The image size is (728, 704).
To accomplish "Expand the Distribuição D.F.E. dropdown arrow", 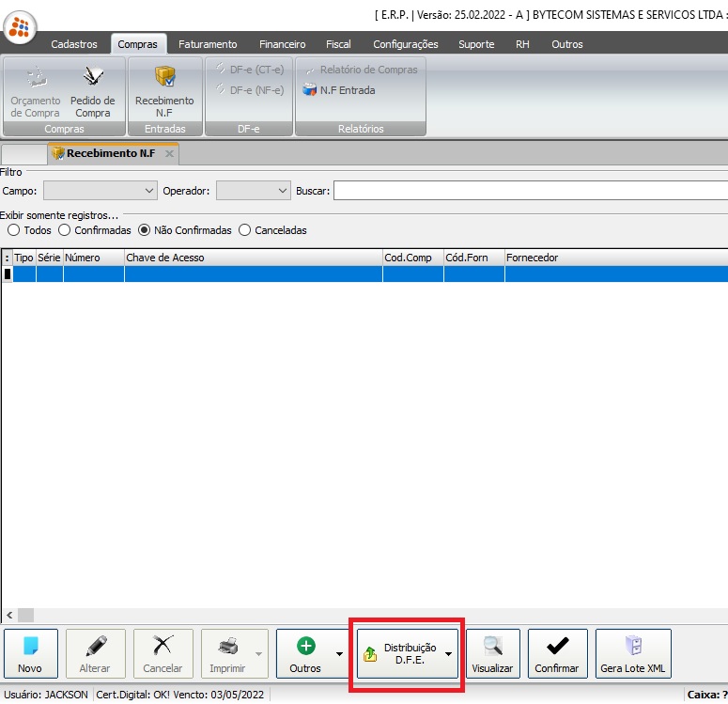I will 448,654.
